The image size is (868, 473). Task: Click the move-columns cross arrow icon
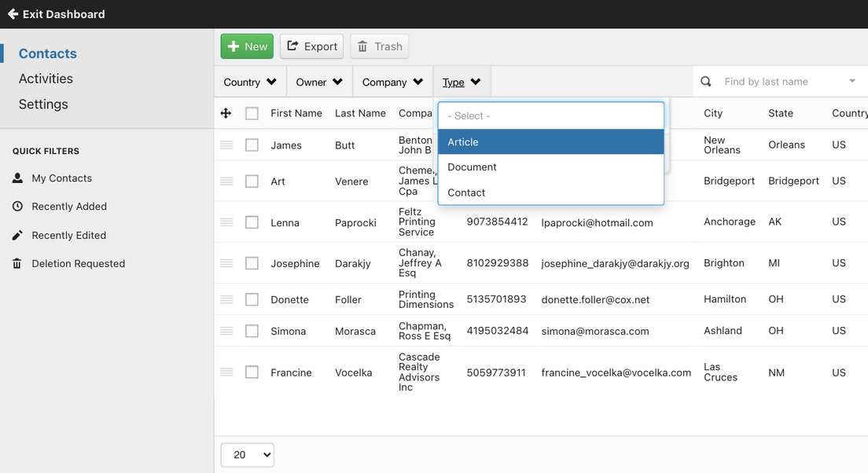(x=226, y=113)
